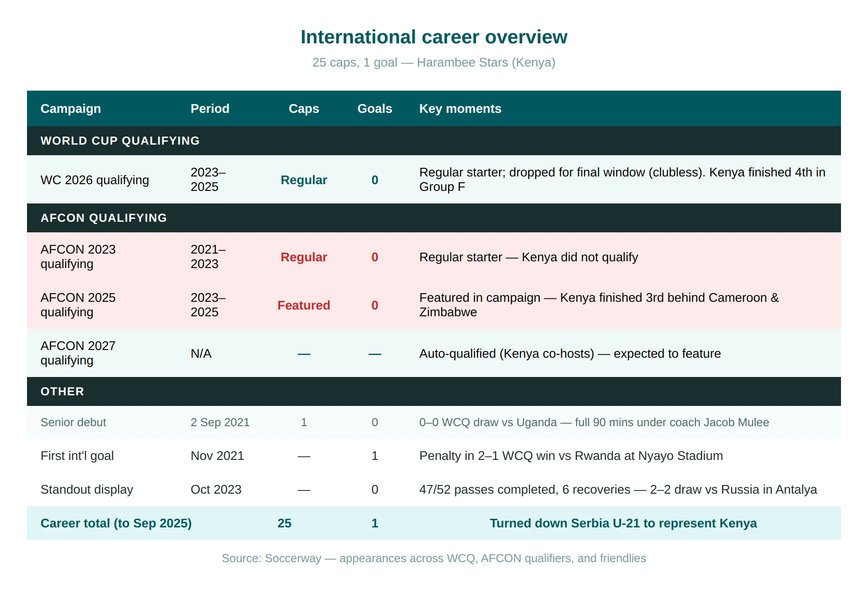
Task: Click the red 'Featured' caps value
Action: coord(304,305)
